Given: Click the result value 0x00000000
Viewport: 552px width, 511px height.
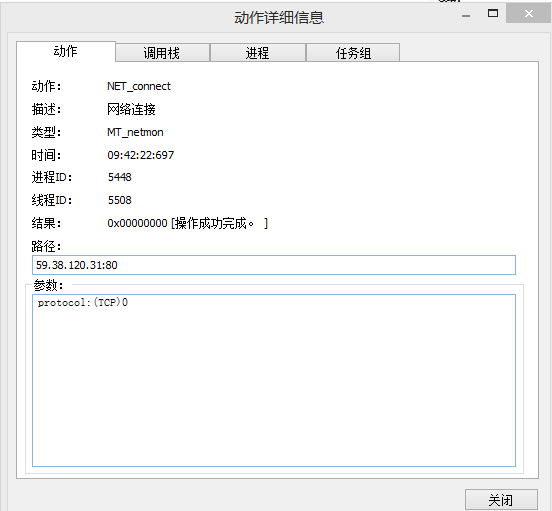Looking at the screenshot, I should tap(137, 223).
